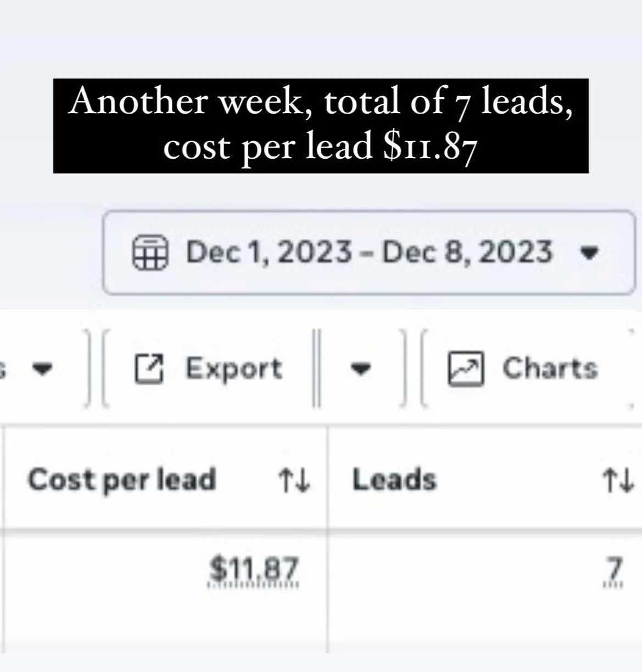The height and width of the screenshot is (672, 642).
Task: Click the Export icon
Action: click(149, 368)
